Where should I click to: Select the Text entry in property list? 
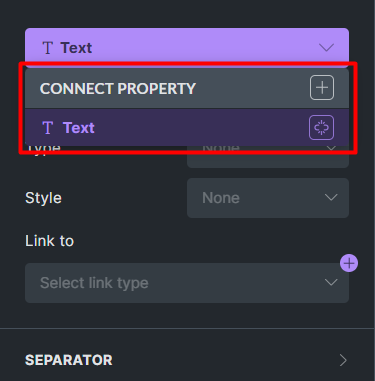(x=187, y=127)
